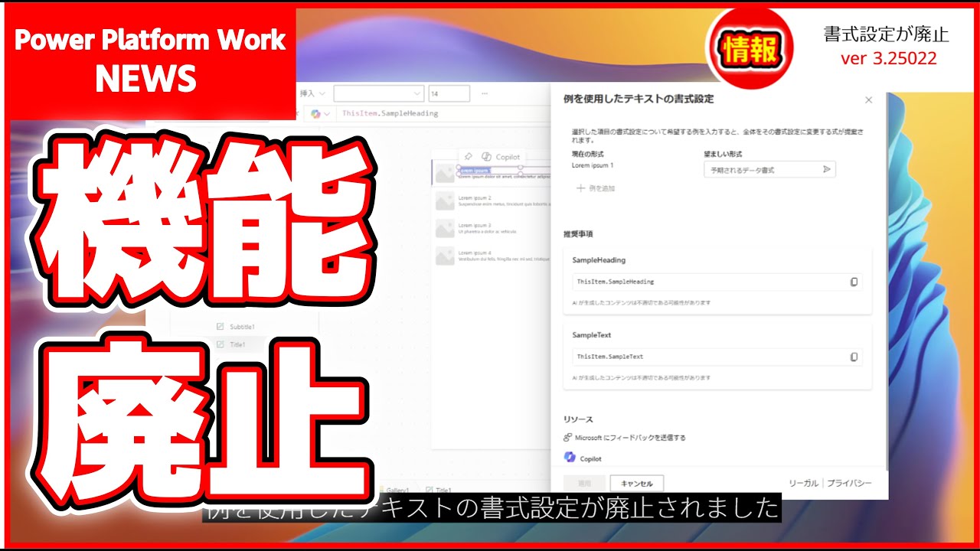Click the Copilot logo under resources
This screenshot has width=980, height=551.
pos(570,458)
